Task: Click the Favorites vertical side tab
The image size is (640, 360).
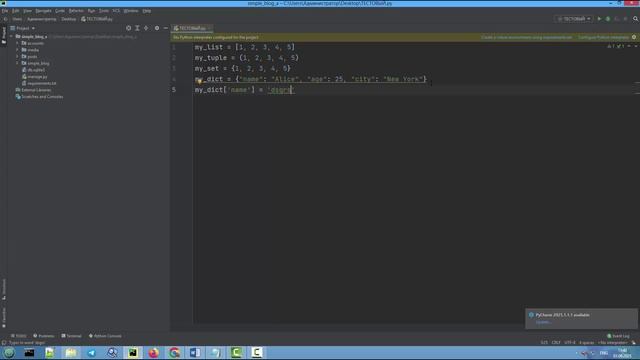Action: pyautogui.click(x=4, y=317)
